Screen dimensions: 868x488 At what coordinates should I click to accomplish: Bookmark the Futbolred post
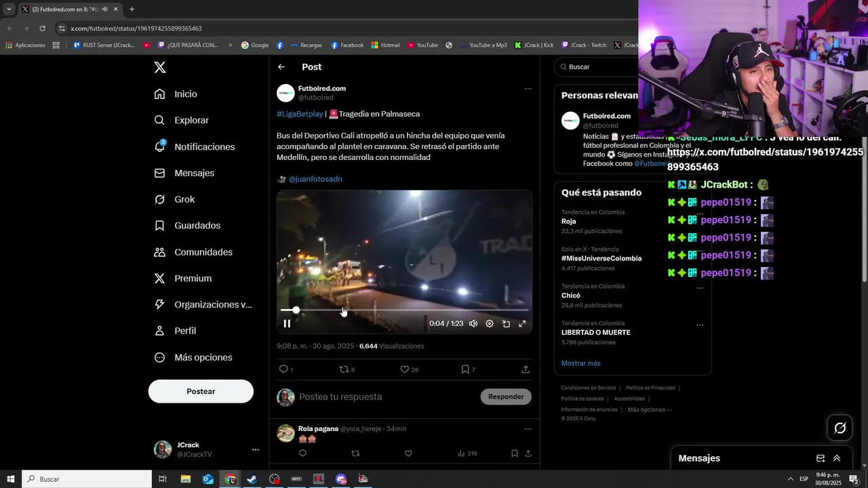pos(465,369)
